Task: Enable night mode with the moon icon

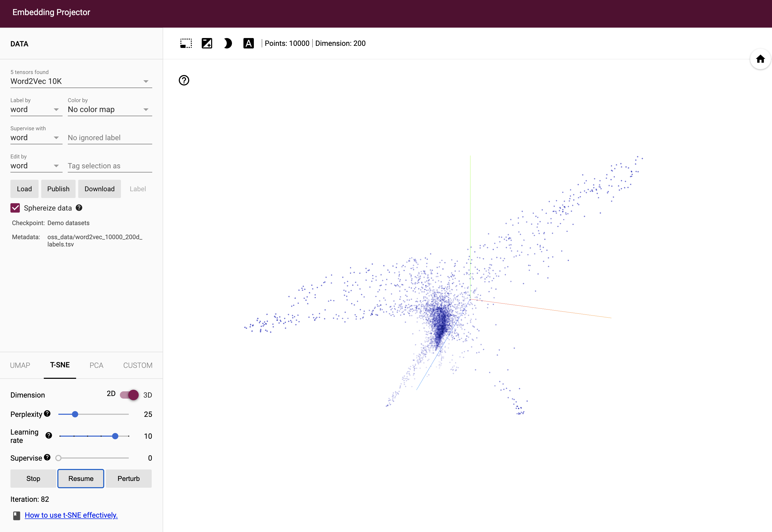Action: point(228,43)
